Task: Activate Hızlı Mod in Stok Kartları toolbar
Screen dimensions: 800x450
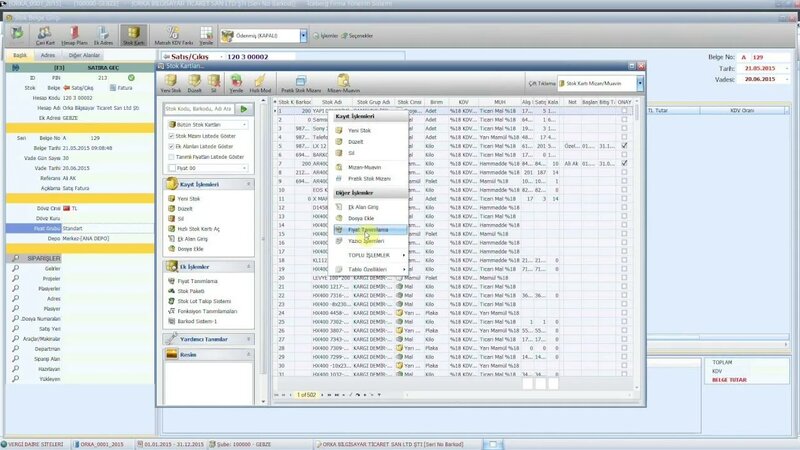Action: [260, 81]
